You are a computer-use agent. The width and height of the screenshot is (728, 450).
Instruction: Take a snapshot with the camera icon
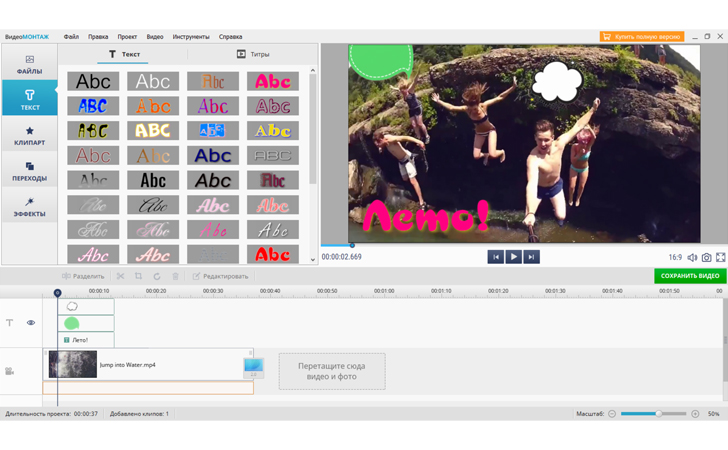(x=706, y=257)
